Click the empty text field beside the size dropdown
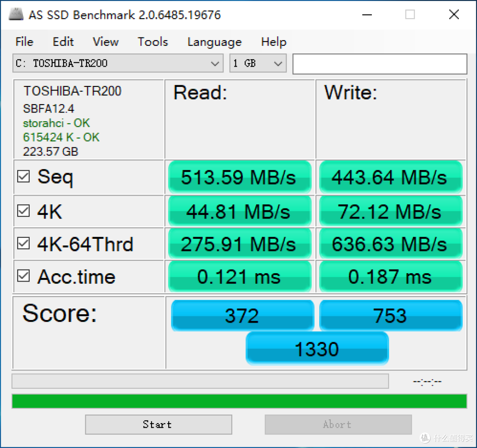477x448 pixels. [x=380, y=64]
